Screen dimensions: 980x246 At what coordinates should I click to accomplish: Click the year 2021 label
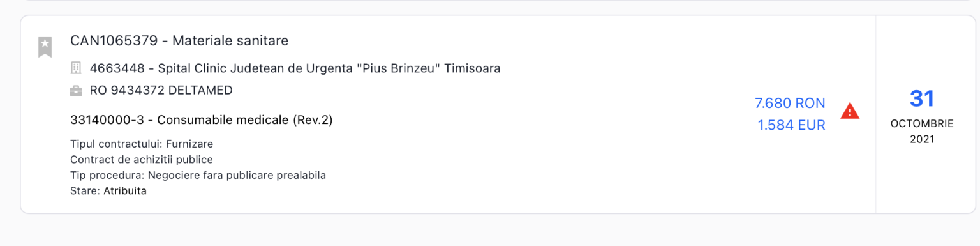[922, 139]
